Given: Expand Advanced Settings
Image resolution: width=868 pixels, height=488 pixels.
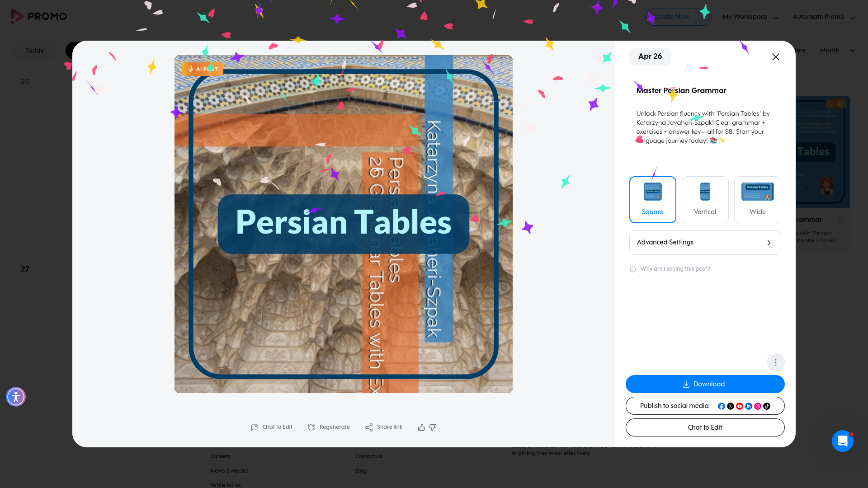Looking at the screenshot, I should coord(705,243).
